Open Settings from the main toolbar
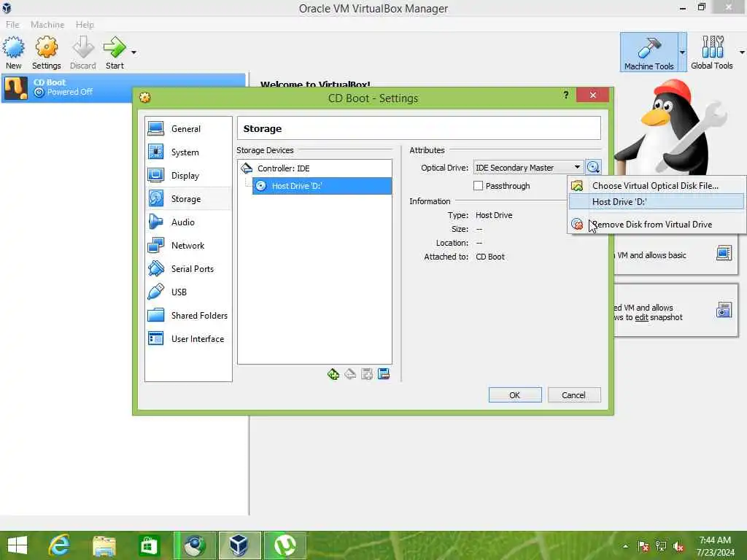This screenshot has width=747, height=560. pyautogui.click(x=46, y=52)
